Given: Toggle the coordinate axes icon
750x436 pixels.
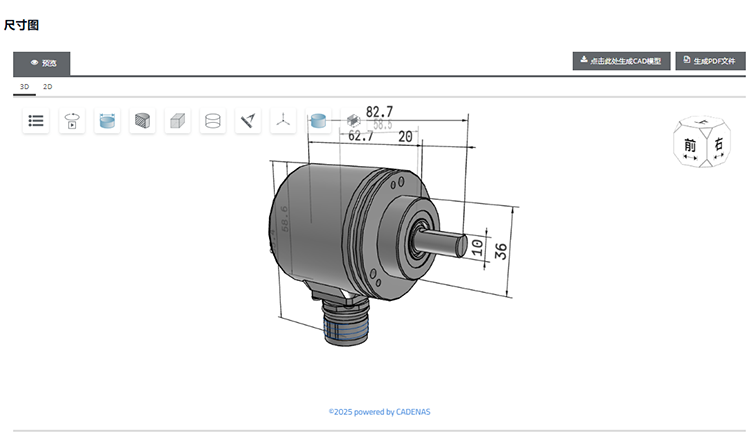Looking at the screenshot, I should pos(283,121).
